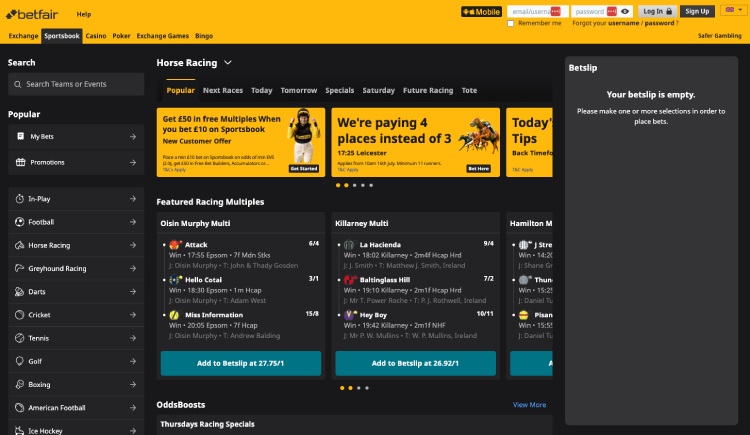Click the Greyhound Racing icon

(20, 268)
